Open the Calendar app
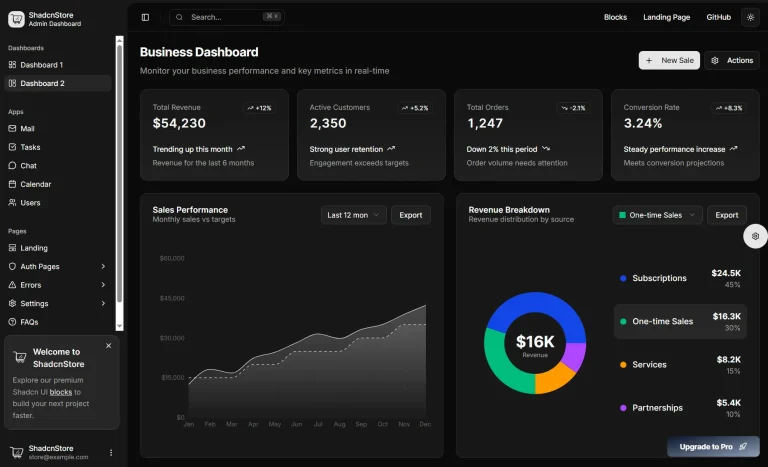 click(58, 184)
